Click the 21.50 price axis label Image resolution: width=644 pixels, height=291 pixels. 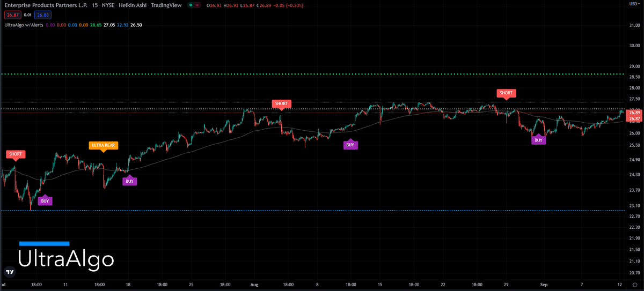(634, 250)
